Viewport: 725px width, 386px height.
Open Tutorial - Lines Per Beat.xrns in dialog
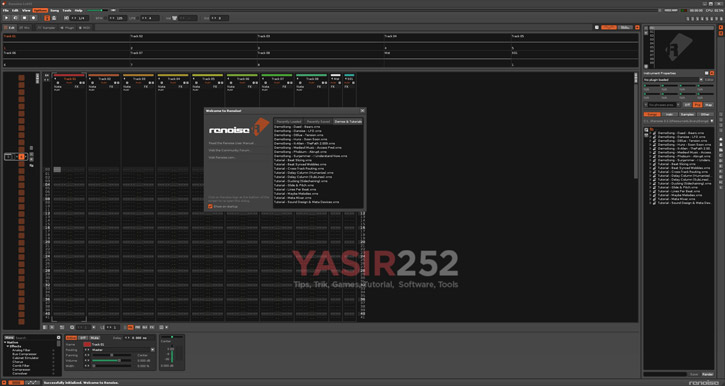295,190
